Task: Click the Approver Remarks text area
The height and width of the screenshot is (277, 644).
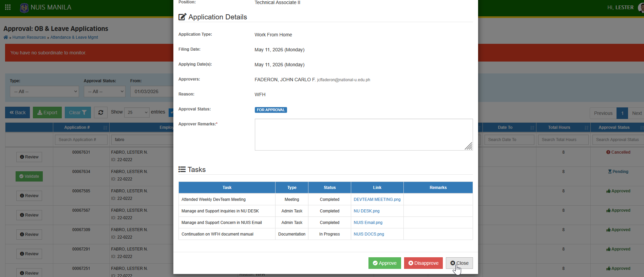Action: (x=364, y=135)
